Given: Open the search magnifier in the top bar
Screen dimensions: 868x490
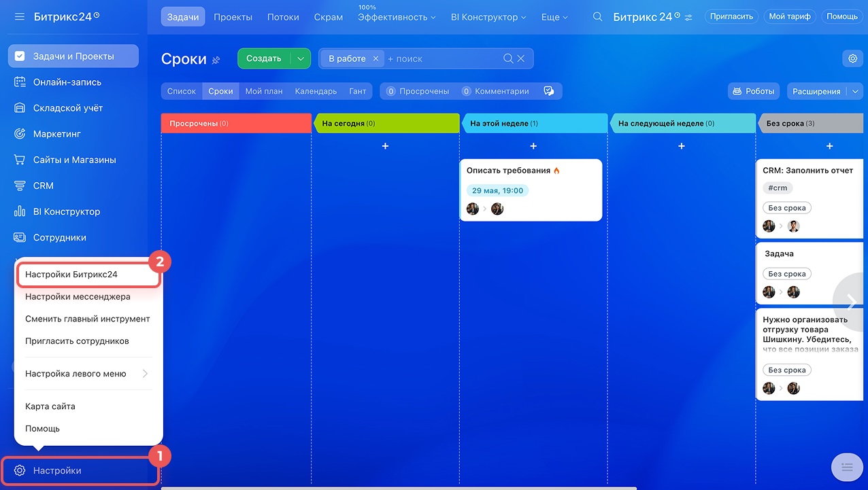Looking at the screenshot, I should point(597,17).
